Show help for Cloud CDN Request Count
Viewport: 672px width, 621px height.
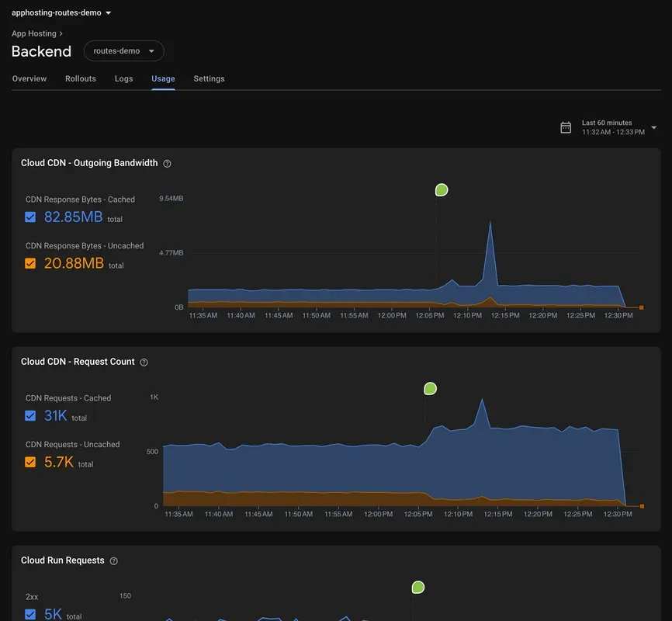tap(144, 363)
